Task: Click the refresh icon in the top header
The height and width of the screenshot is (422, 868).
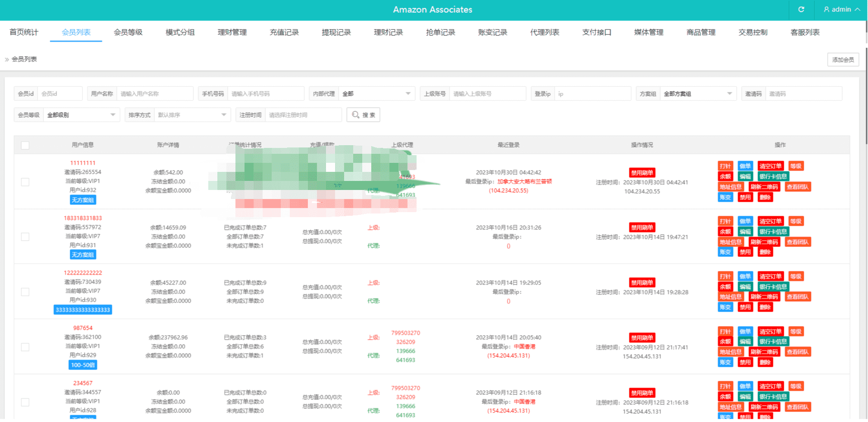Action: tap(801, 9)
